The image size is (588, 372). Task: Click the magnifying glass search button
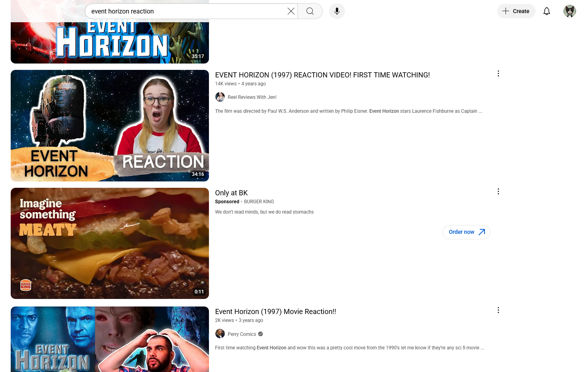click(x=310, y=11)
